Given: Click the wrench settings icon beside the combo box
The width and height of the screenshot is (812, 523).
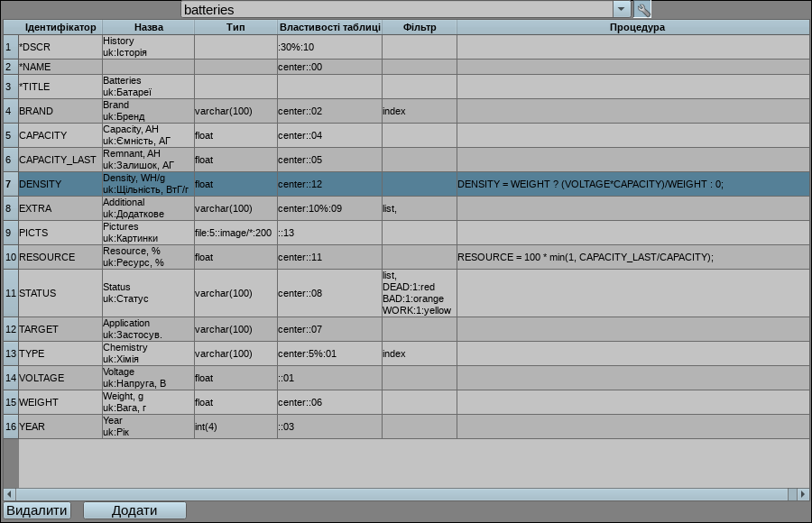Looking at the screenshot, I should (x=642, y=9).
